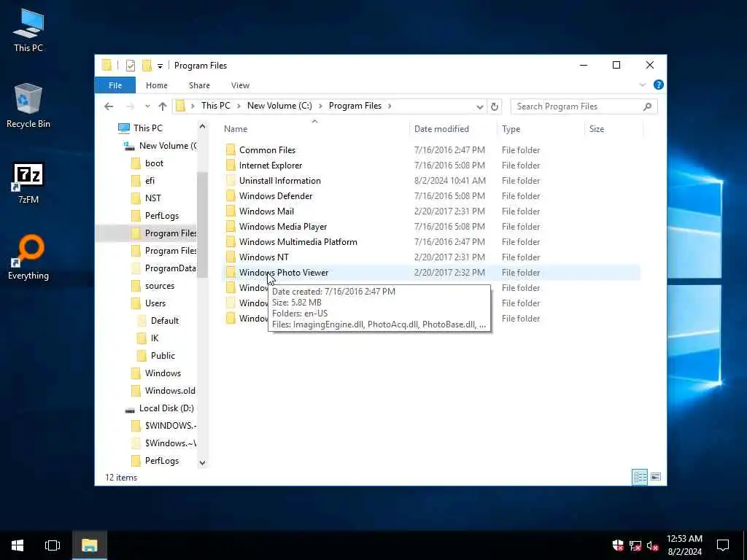Select the Windows Defender folder
The width and height of the screenshot is (747, 560).
click(275, 195)
